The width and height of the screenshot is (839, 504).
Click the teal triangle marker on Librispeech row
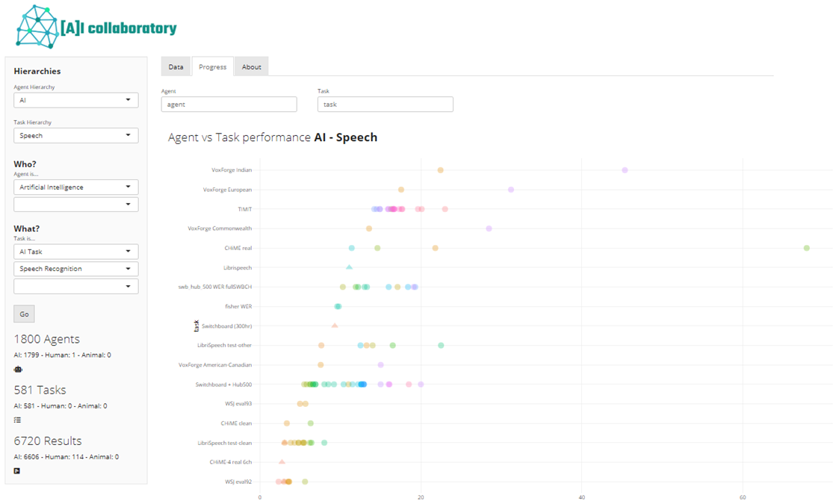pos(349,267)
